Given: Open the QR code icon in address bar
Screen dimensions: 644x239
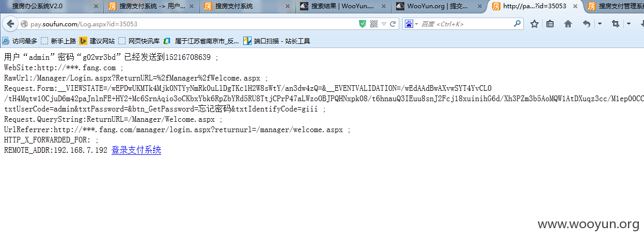Looking at the screenshot, I should point(374,24).
